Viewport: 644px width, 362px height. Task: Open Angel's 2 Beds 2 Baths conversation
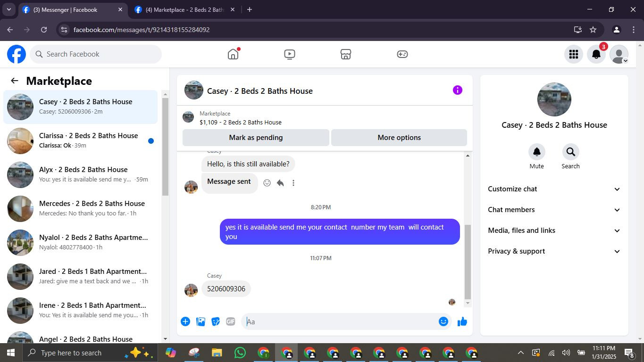81,337
